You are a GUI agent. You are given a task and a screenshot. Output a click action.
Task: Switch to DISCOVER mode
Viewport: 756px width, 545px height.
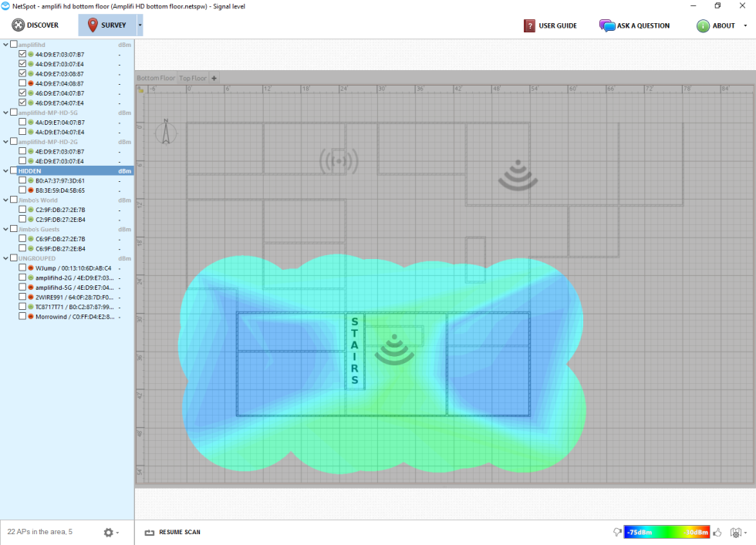pos(35,25)
